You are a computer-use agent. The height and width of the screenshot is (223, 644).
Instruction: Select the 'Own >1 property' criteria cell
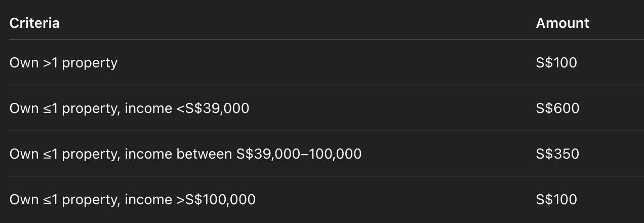point(63,63)
